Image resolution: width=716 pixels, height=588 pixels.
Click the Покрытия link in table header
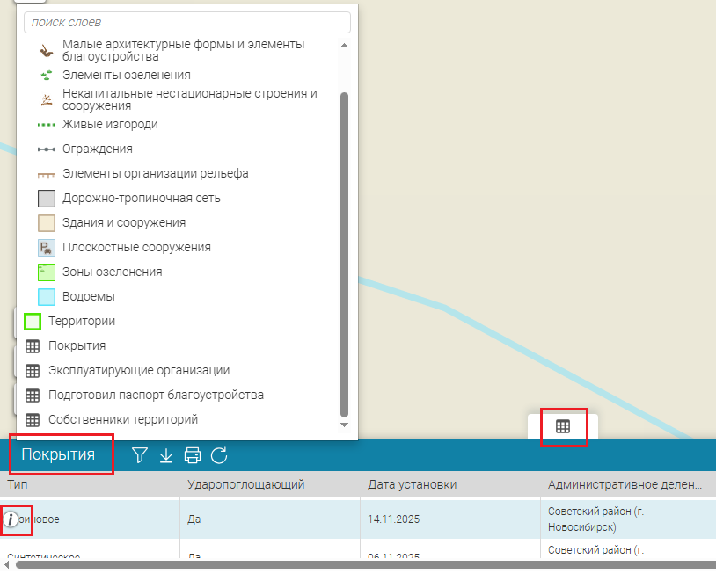point(58,454)
